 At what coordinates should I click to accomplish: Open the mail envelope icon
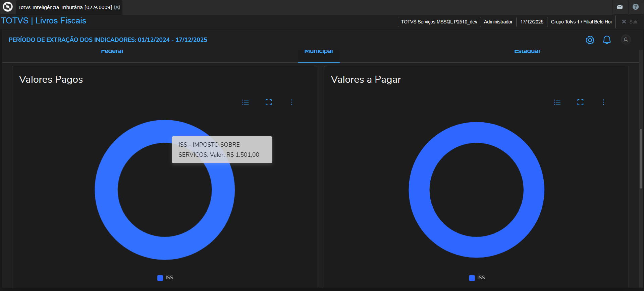pos(620,7)
